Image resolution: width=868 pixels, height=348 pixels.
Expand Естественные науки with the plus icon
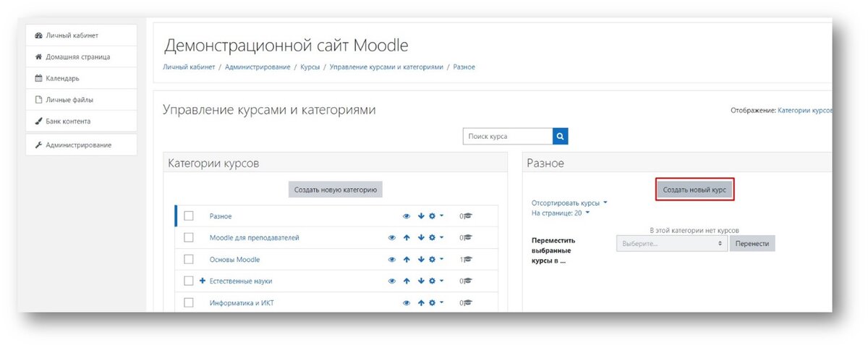203,281
